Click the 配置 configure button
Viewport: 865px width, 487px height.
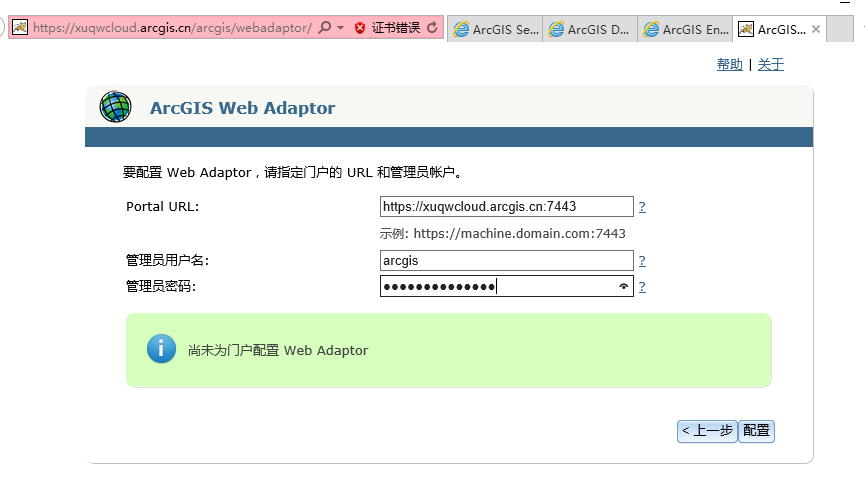[x=756, y=431]
